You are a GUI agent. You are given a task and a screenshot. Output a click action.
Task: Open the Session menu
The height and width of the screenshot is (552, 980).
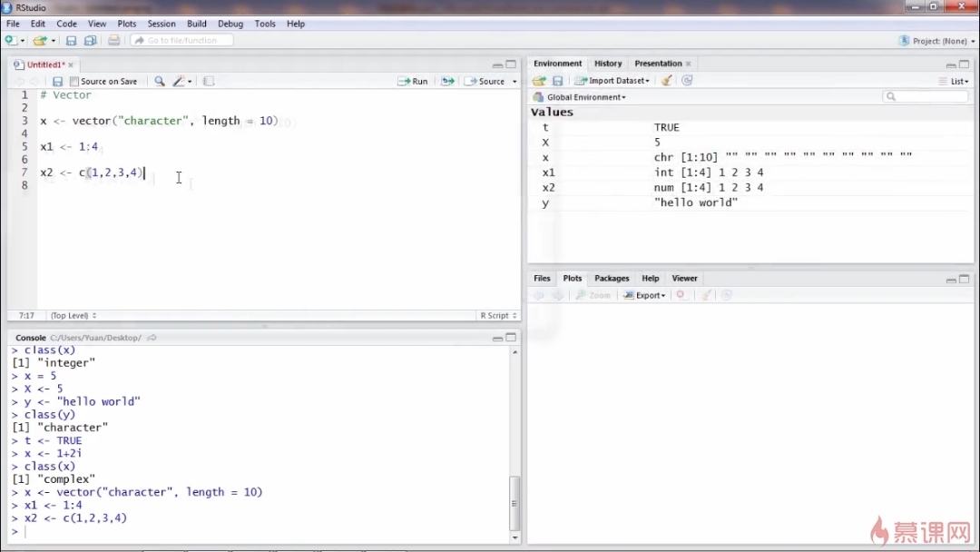pos(162,24)
